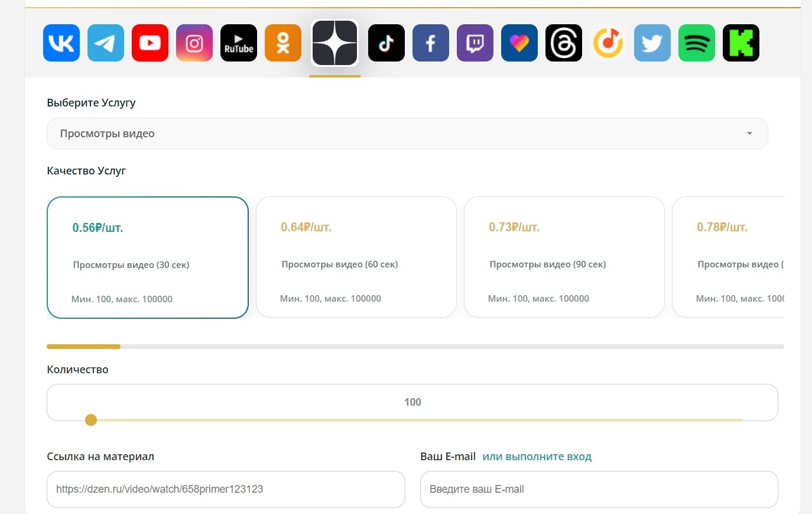The width and height of the screenshot is (812, 514).
Task: Choose the Telegram platform icon
Action: [x=106, y=43]
